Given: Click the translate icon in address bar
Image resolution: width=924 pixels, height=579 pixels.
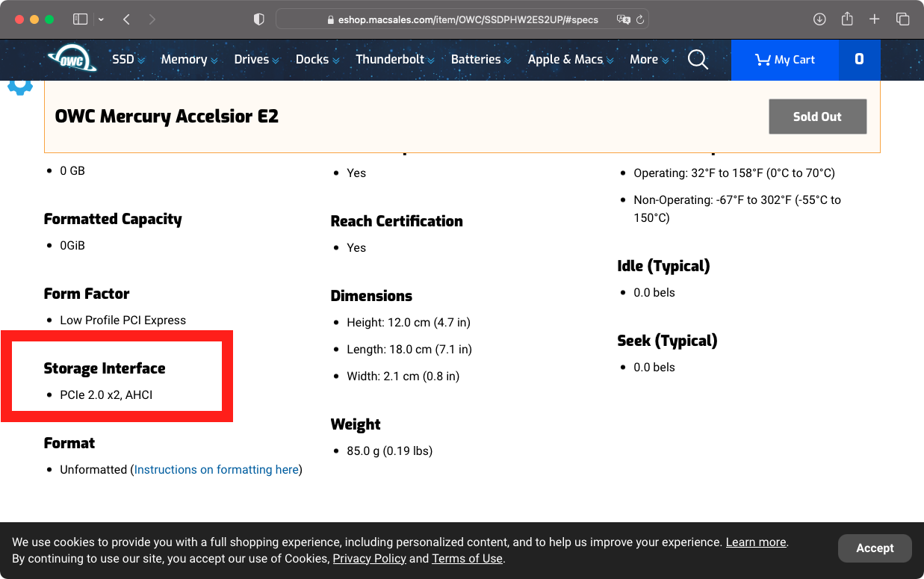Looking at the screenshot, I should [623, 19].
